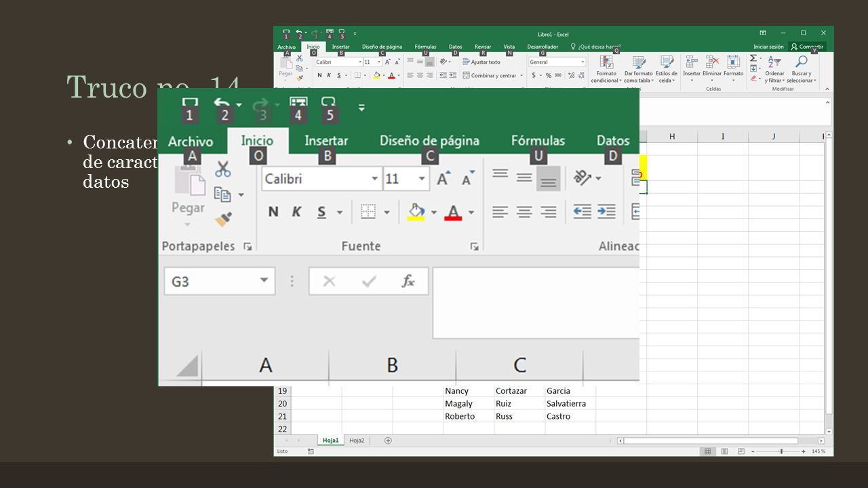Screen dimensions: 868x488
Task: Click the Cut scissors icon in the enlarged ribbon
Action: [222, 169]
